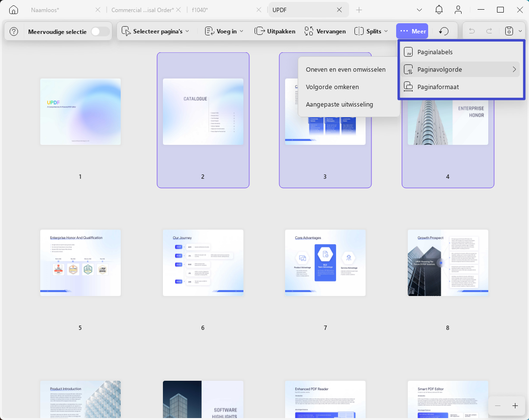The image size is (529, 420).
Task: Click the rotate page icon
Action: pyautogui.click(x=444, y=31)
